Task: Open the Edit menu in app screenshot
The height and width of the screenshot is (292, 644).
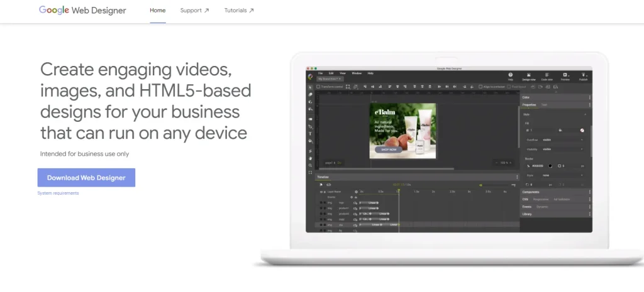Action: point(331,73)
